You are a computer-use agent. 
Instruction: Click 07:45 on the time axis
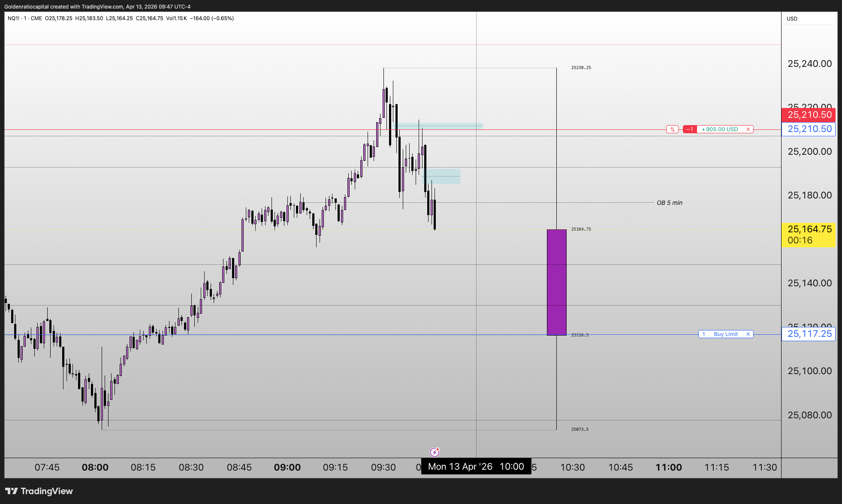tap(47, 468)
